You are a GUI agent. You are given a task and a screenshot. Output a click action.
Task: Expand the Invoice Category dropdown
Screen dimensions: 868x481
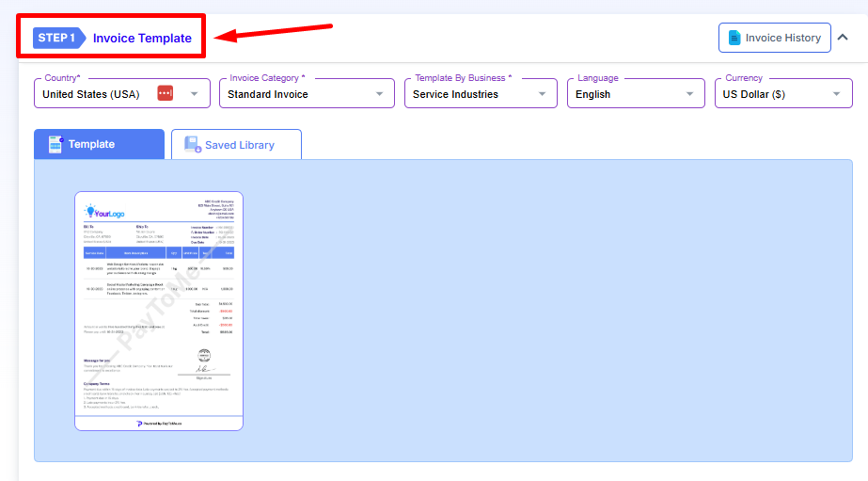(x=307, y=94)
